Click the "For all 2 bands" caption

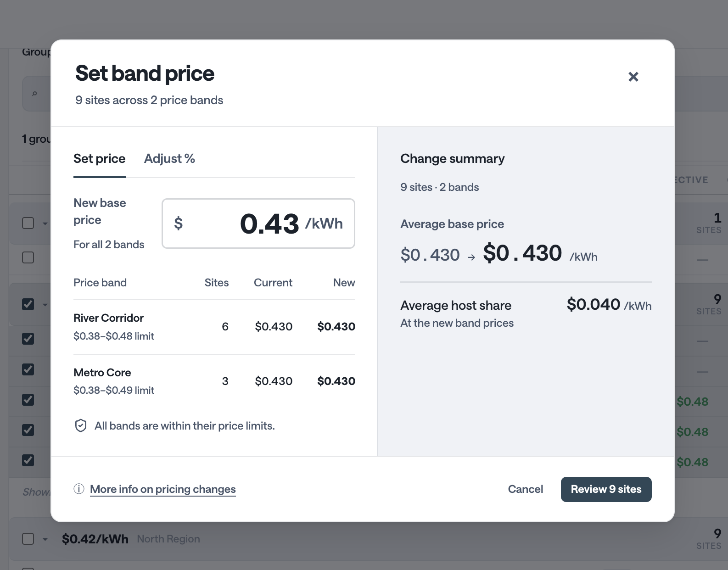tap(109, 245)
